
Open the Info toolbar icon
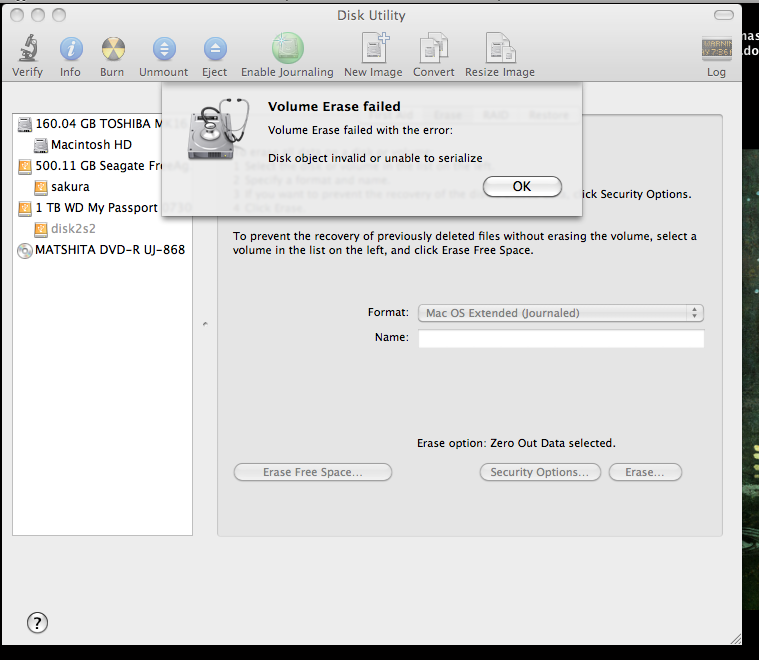(x=71, y=49)
